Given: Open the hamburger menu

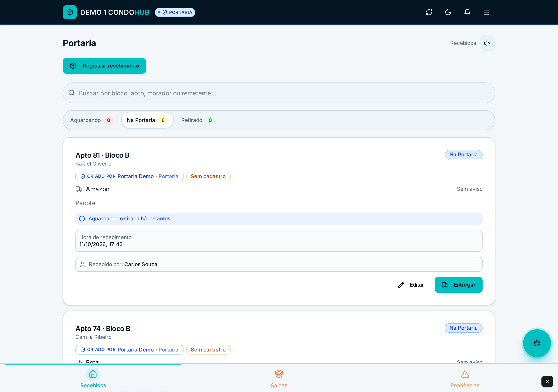Looking at the screenshot, I should pyautogui.click(x=486, y=12).
